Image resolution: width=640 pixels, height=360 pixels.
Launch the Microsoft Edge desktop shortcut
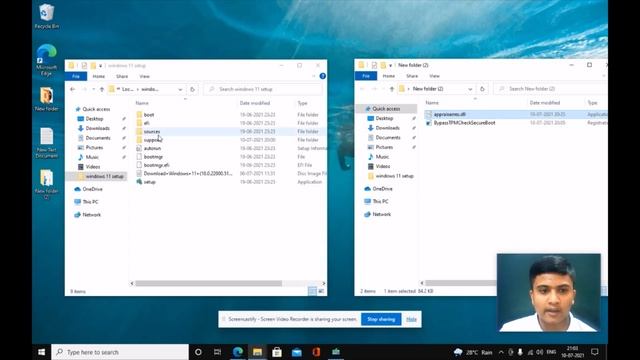point(47,60)
